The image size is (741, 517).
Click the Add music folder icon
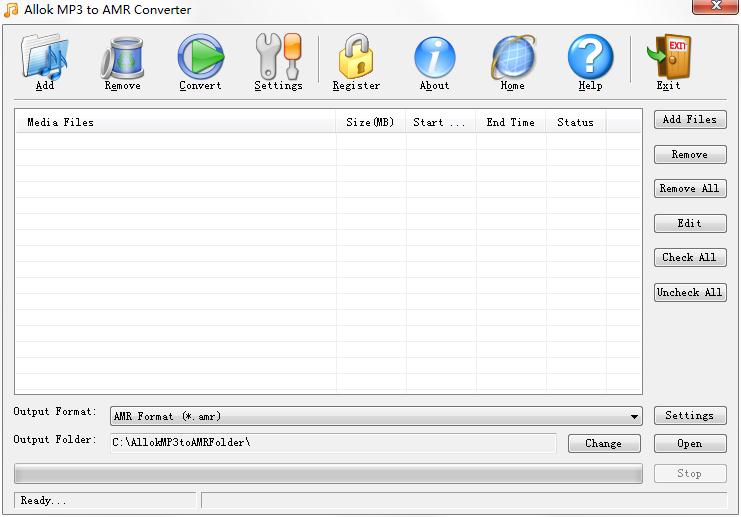click(x=44, y=56)
